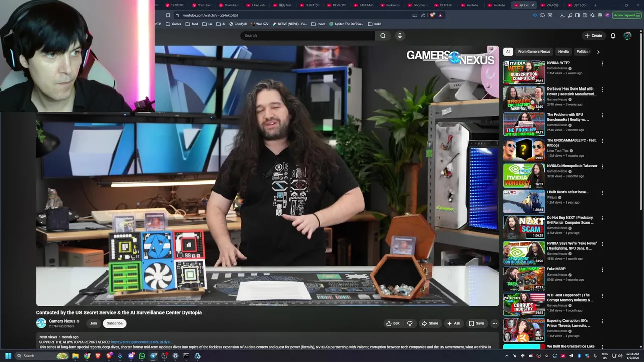Open File Explorer from taskbar

75,356
